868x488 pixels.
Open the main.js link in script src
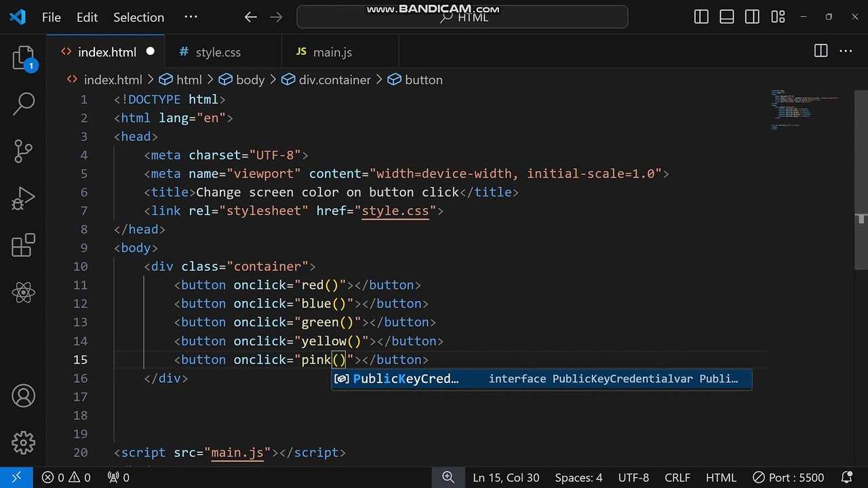237,452
